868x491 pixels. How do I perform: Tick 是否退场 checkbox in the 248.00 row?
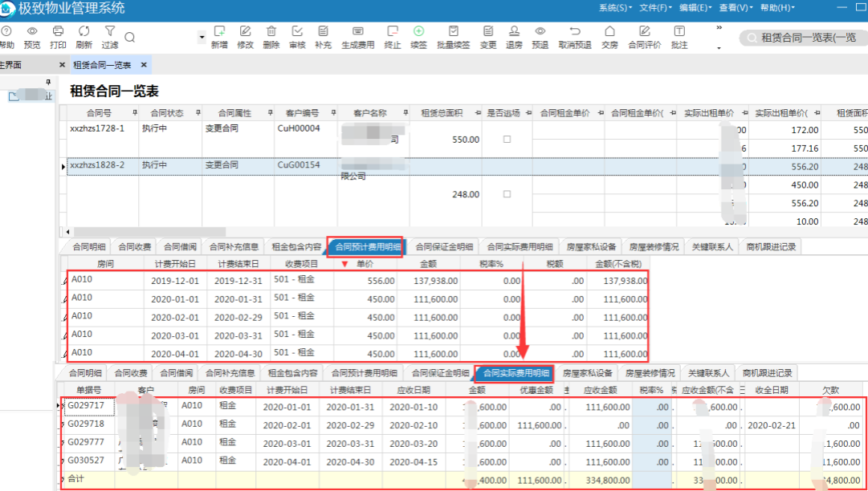click(x=507, y=194)
